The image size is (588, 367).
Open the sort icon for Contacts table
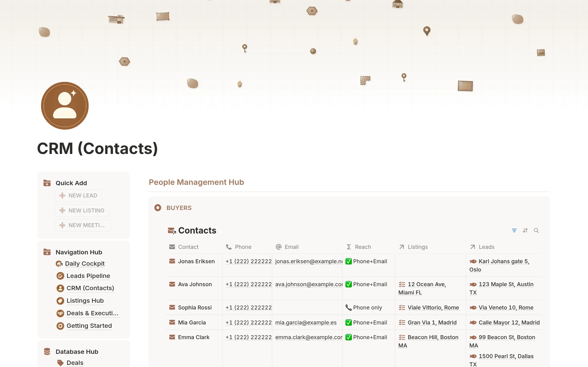(525, 230)
